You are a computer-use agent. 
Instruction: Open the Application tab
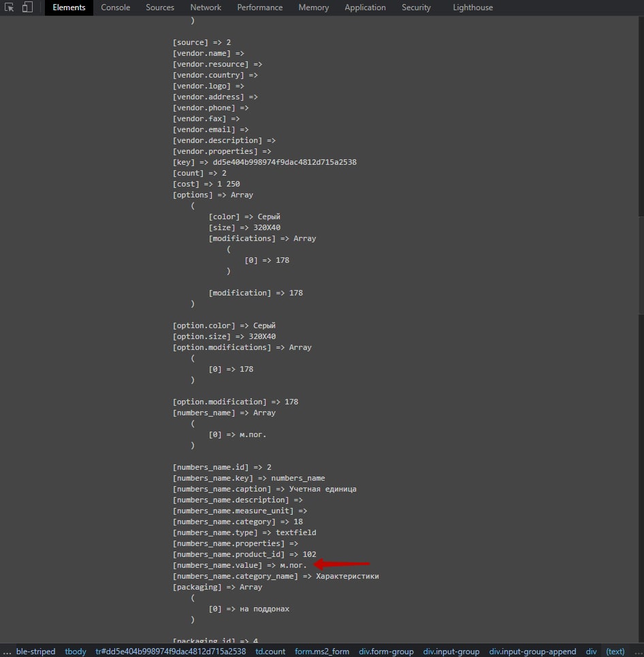click(x=365, y=7)
